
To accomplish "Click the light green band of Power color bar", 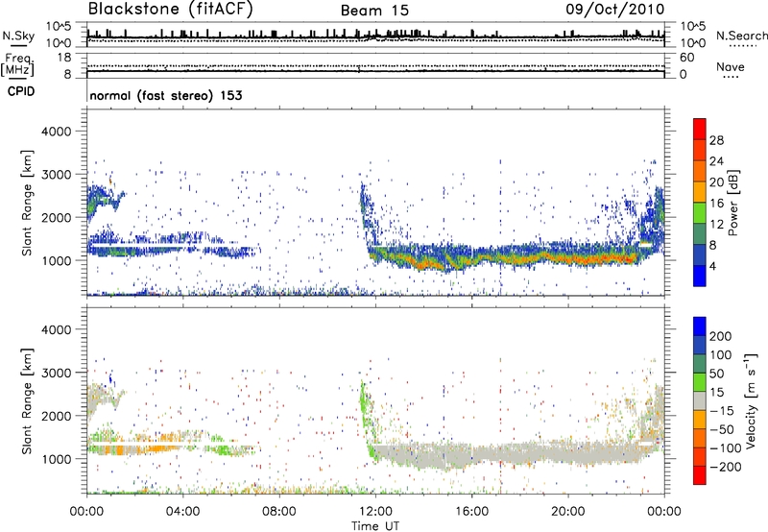I will tap(700, 212).
